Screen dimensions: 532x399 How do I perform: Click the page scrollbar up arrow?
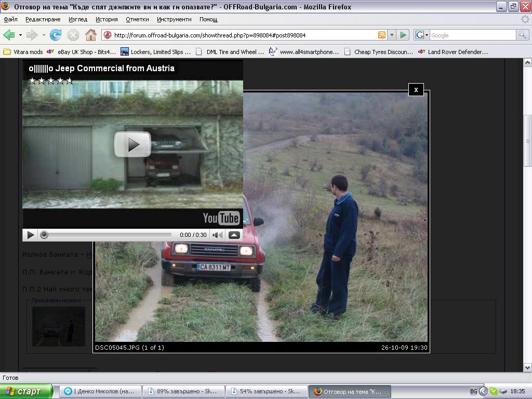click(528, 62)
